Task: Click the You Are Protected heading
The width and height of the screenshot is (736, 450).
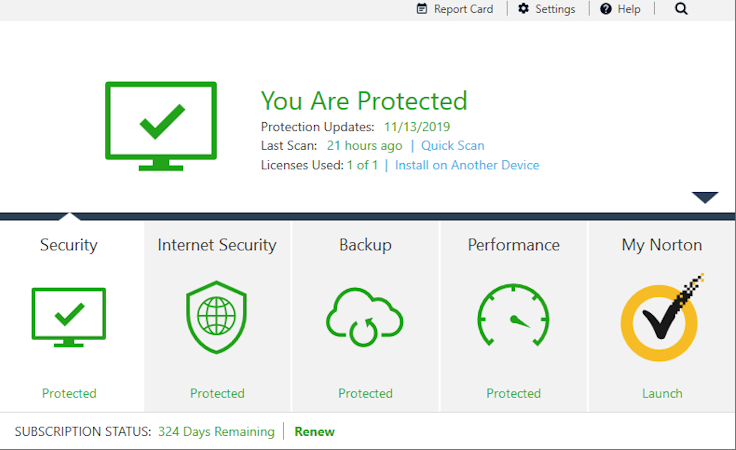Action: pyautogui.click(x=364, y=101)
